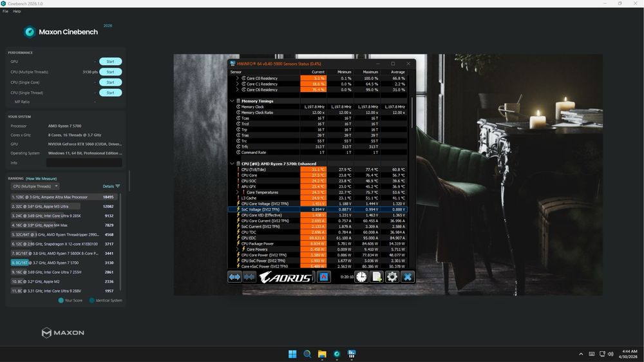Start the GPU benchmark

(111, 62)
